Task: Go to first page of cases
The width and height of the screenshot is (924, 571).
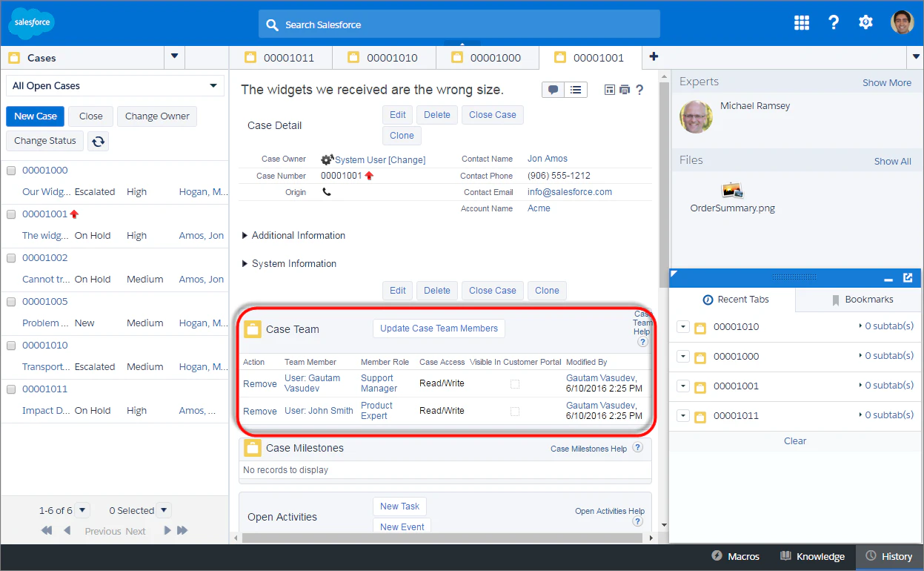Action: point(47,531)
